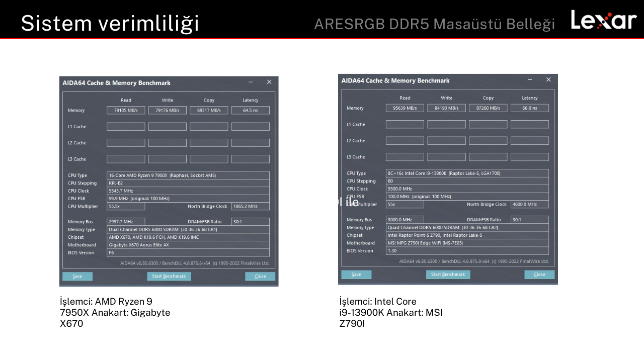The height and width of the screenshot is (362, 644).
Task: Click the Quad Channel DDR5-6000 SDRAM memory type
Action: pos(467,227)
